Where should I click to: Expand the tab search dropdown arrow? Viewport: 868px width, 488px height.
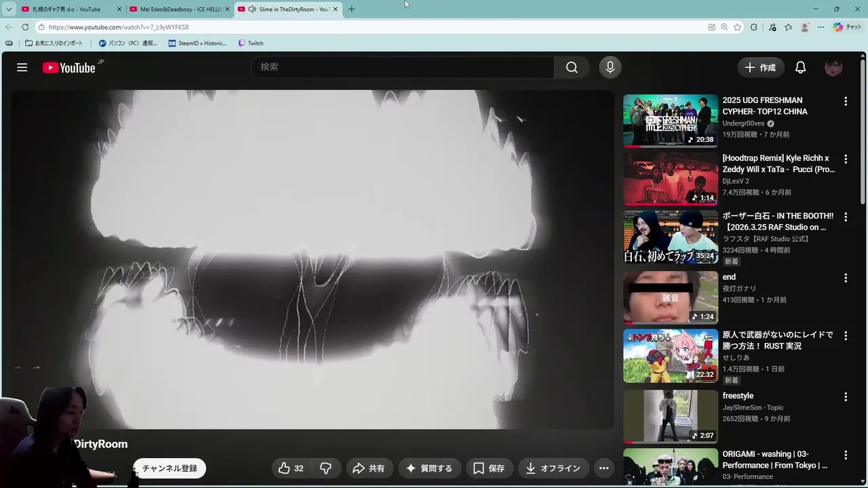[9, 9]
